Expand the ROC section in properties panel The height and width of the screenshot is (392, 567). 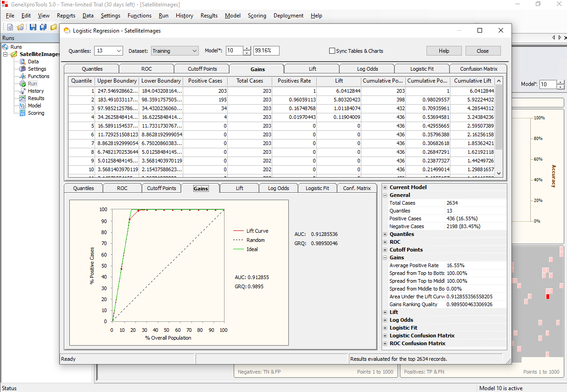[385, 242]
